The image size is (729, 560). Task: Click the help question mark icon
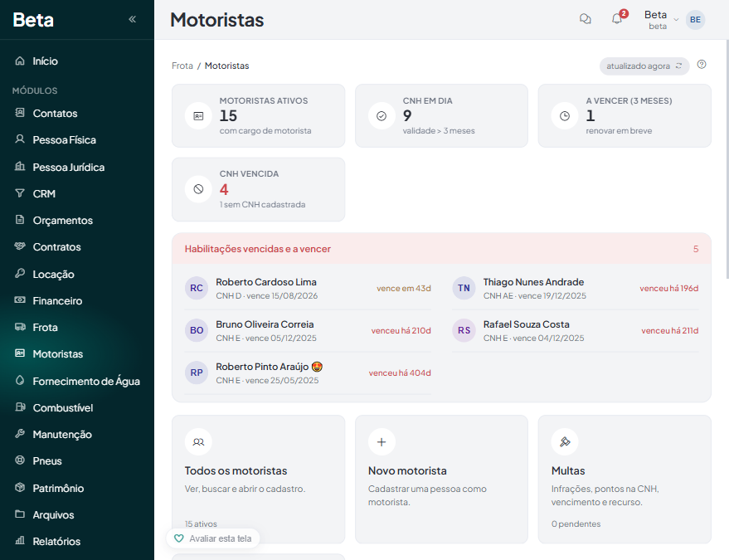(702, 65)
